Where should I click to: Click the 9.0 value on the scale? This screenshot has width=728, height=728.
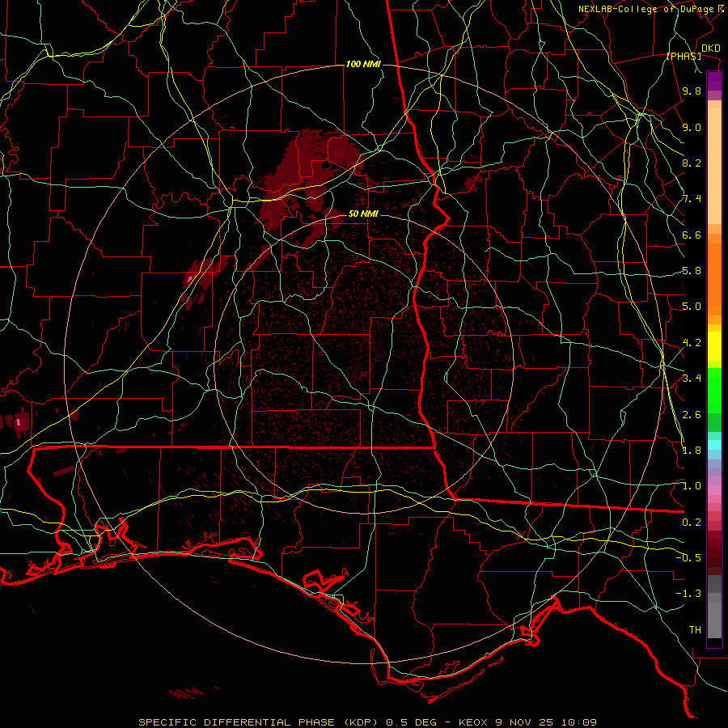pyautogui.click(x=692, y=127)
